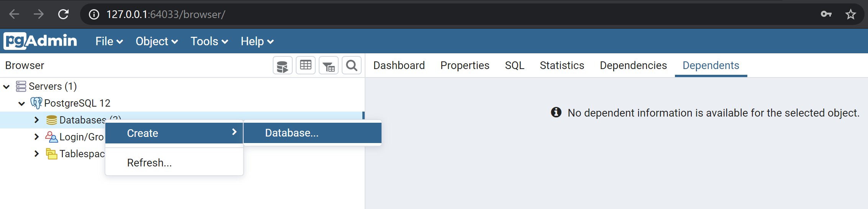This screenshot has height=209, width=868.
Task: Expand the Tablespaces tree node
Action: pos(36,154)
